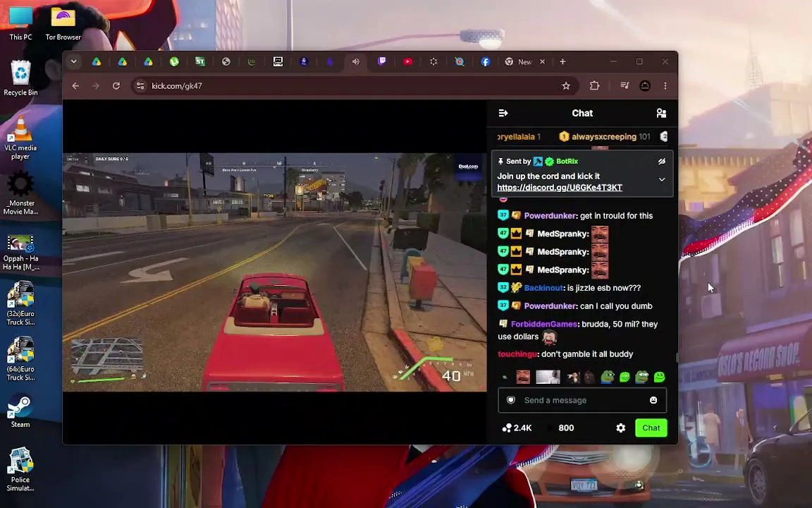Open the browser profile avatar
Screen dimensions: 812x508
[645, 86]
